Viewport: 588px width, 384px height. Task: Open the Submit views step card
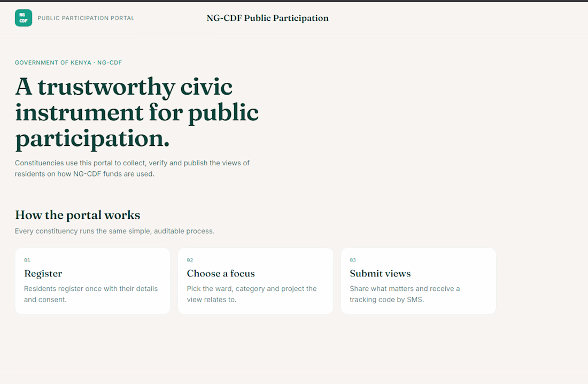[x=419, y=281]
